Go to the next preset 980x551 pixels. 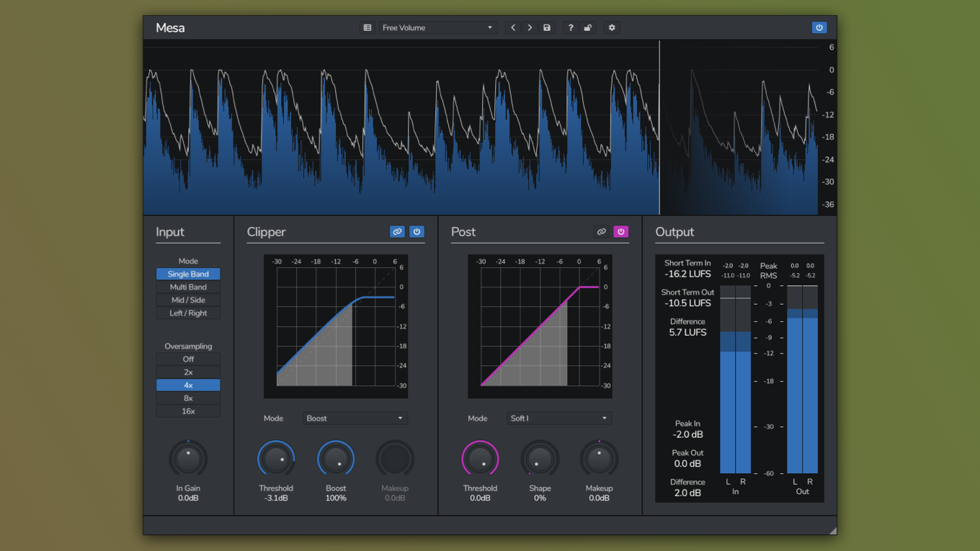[x=530, y=27]
